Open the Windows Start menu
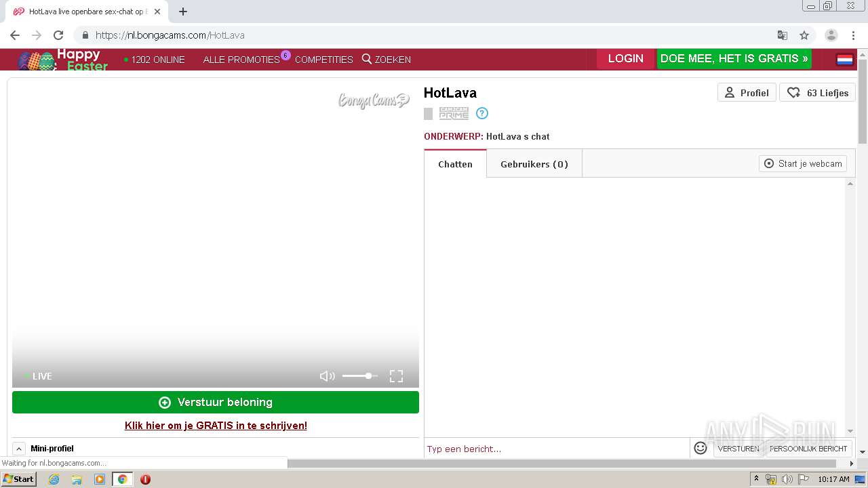This screenshot has width=868, height=488. [19, 479]
